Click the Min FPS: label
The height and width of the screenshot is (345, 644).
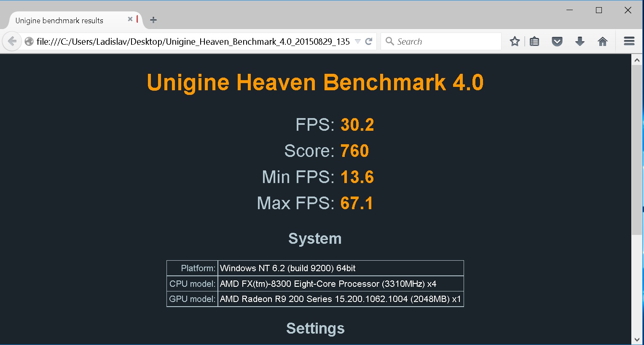point(298,177)
